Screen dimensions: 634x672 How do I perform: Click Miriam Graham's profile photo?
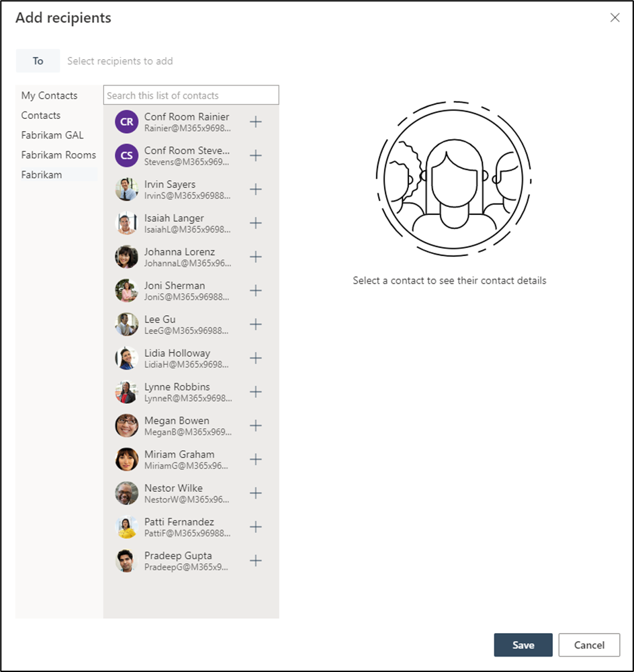point(126,460)
